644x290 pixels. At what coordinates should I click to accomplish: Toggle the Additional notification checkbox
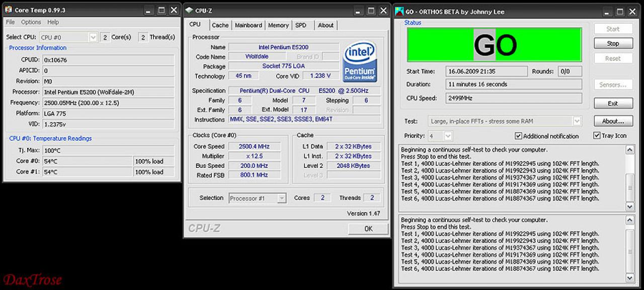click(x=518, y=136)
